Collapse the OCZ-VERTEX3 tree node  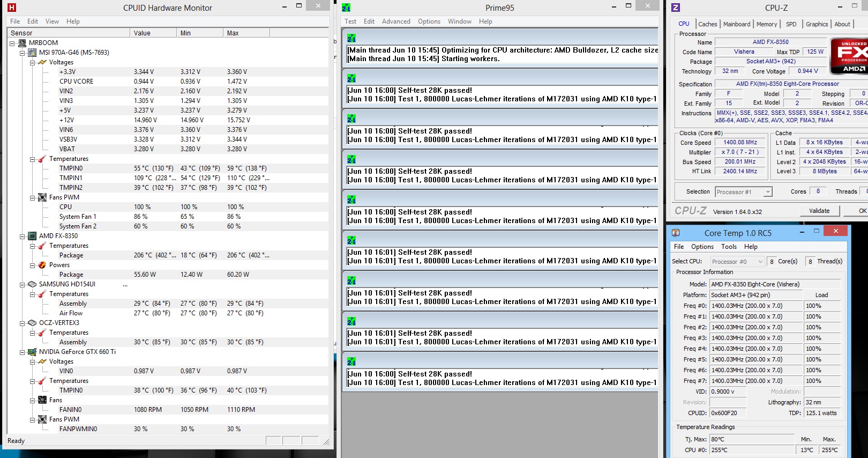point(23,323)
